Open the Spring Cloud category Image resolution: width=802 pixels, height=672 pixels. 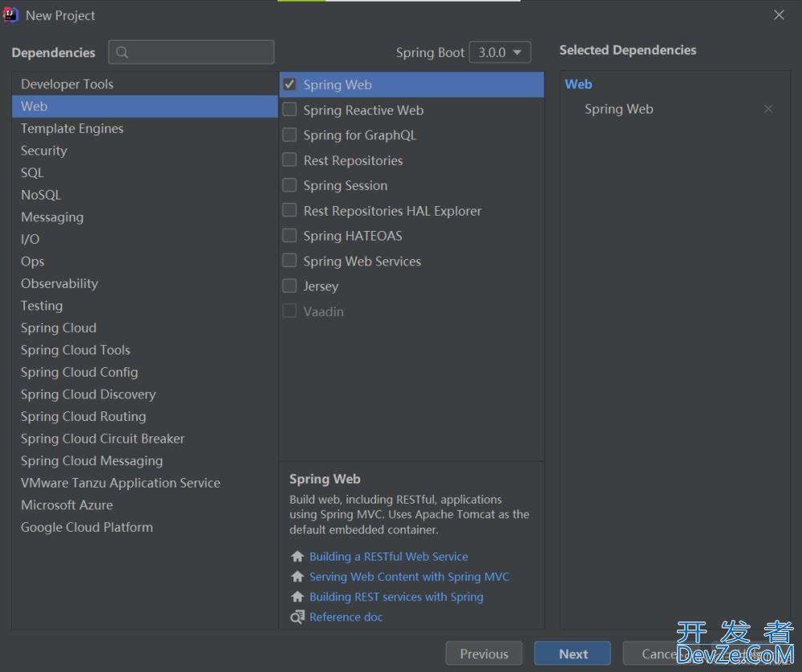pos(144,328)
